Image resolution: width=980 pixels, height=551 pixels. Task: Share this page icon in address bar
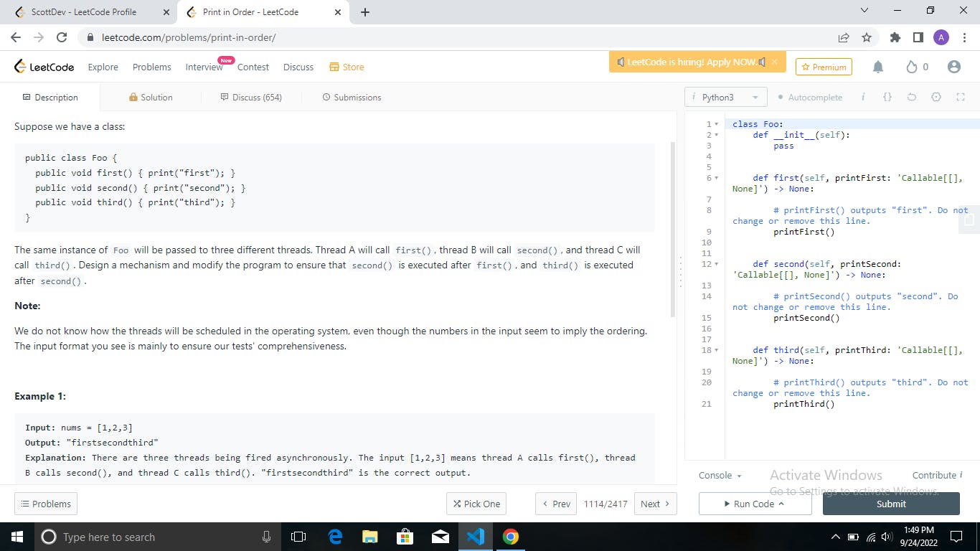click(844, 37)
